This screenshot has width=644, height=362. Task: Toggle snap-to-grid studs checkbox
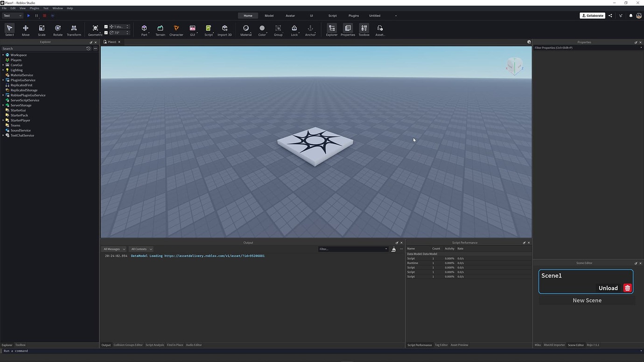pyautogui.click(x=106, y=27)
